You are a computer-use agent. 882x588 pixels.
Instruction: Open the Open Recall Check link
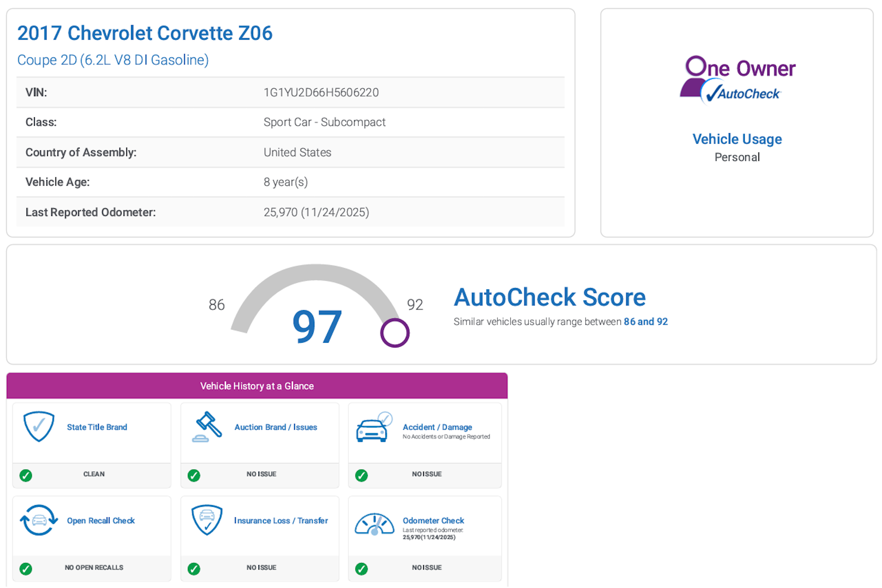101,521
